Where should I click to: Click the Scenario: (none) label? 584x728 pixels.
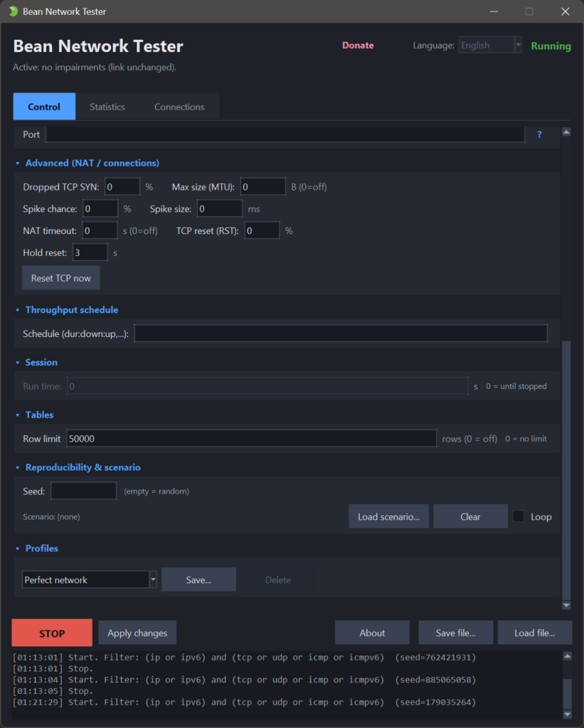click(x=51, y=516)
